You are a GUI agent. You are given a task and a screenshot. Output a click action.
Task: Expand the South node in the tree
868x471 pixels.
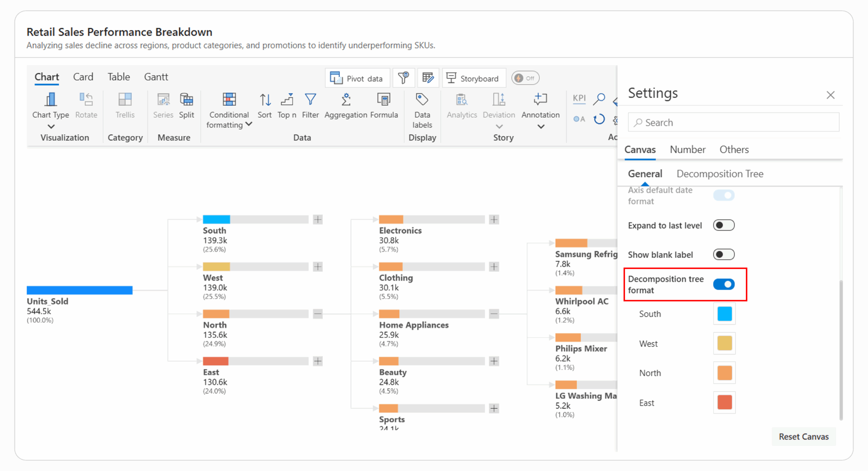tap(318, 219)
